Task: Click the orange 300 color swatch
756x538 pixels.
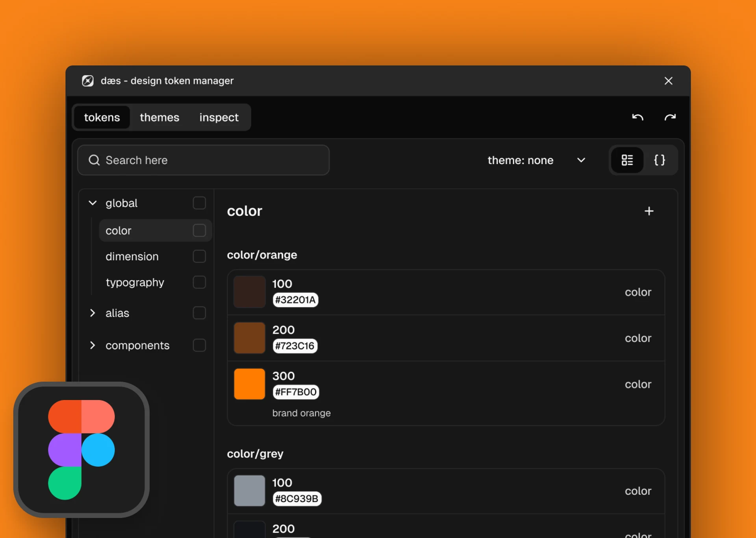Action: click(249, 384)
